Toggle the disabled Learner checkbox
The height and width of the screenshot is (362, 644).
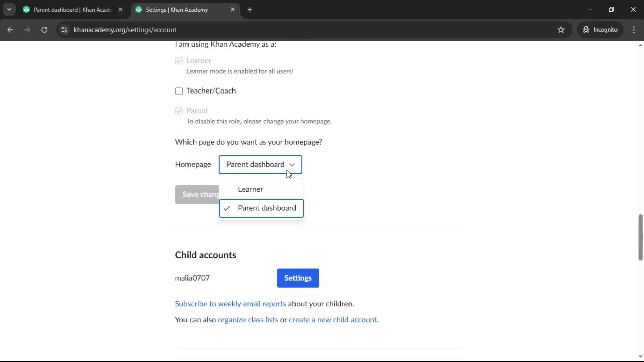tap(179, 61)
